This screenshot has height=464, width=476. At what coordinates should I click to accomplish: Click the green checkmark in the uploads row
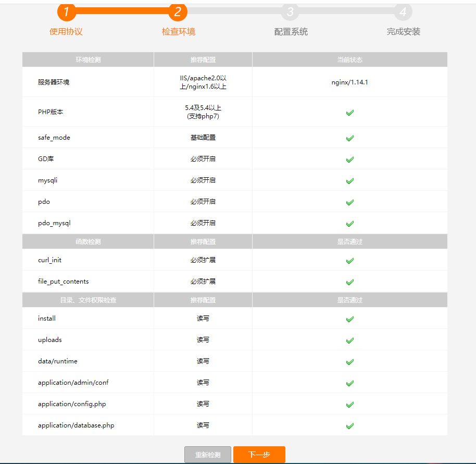(350, 340)
